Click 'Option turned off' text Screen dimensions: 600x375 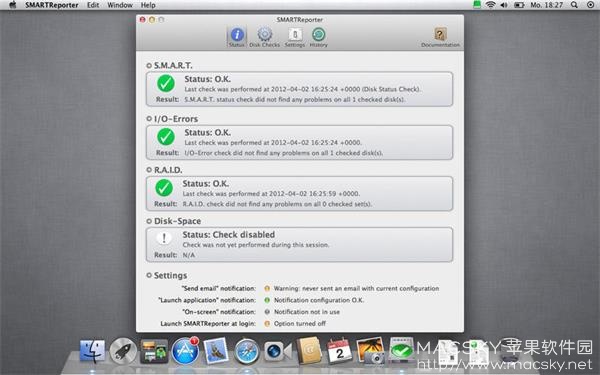300,324
